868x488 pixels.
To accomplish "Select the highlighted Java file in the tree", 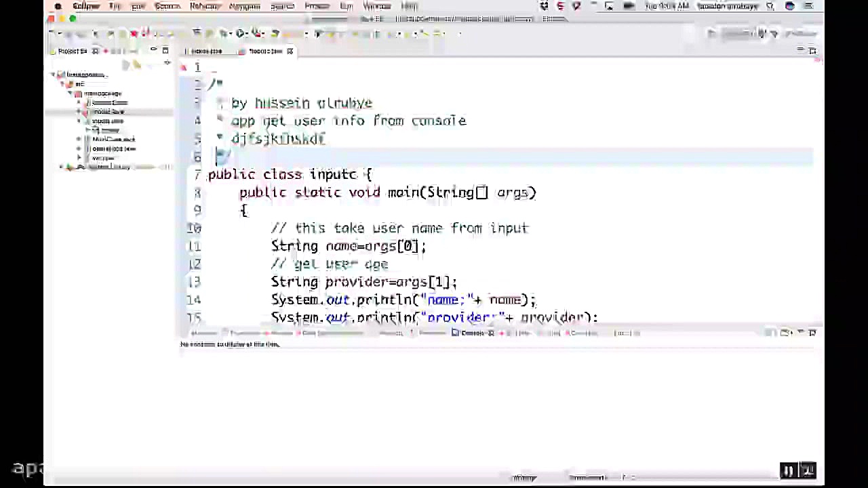I will click(x=108, y=112).
